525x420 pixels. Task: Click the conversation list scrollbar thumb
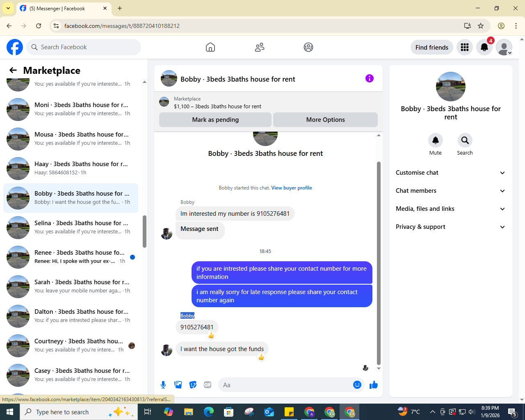click(144, 231)
